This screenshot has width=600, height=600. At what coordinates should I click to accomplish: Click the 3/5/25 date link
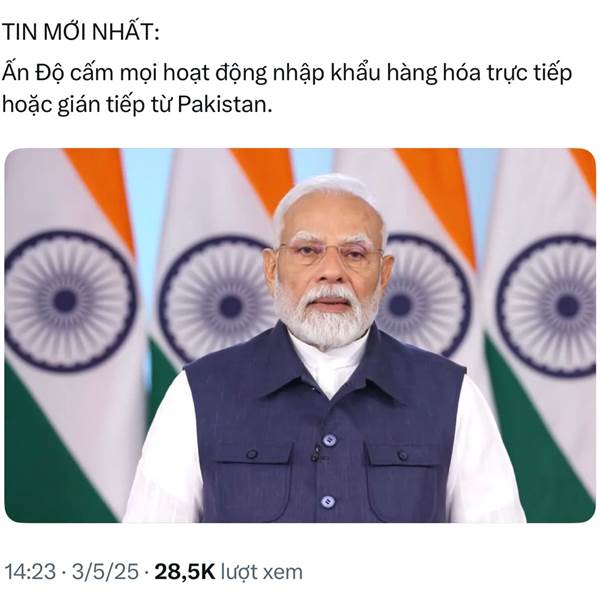pyautogui.click(x=105, y=572)
